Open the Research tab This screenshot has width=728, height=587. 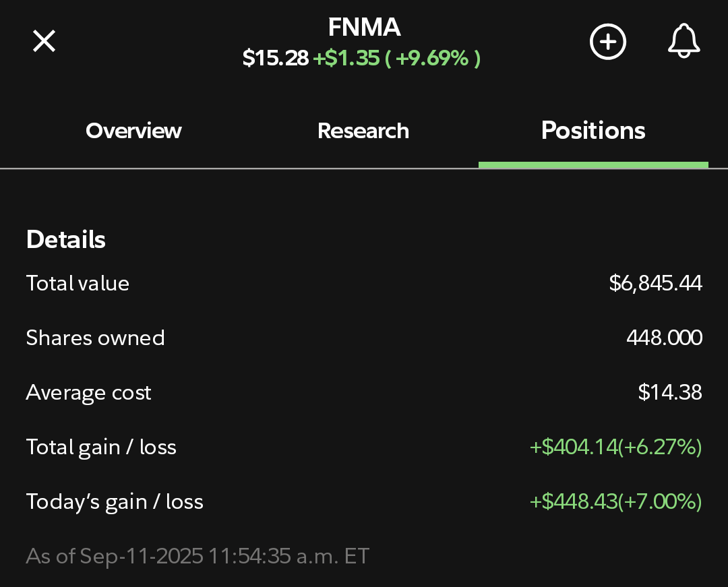point(363,130)
